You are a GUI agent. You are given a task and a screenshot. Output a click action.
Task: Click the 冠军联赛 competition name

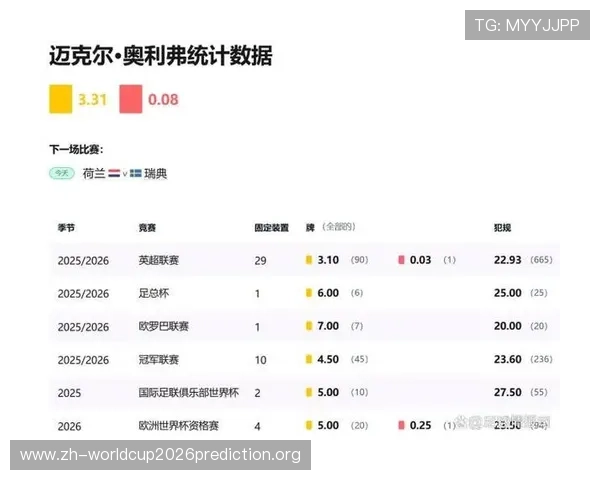pos(158,359)
